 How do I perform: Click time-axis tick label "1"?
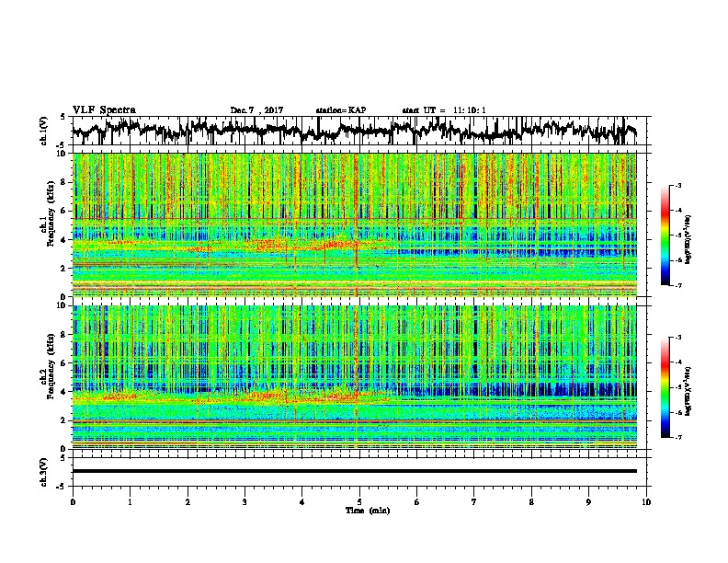point(130,502)
